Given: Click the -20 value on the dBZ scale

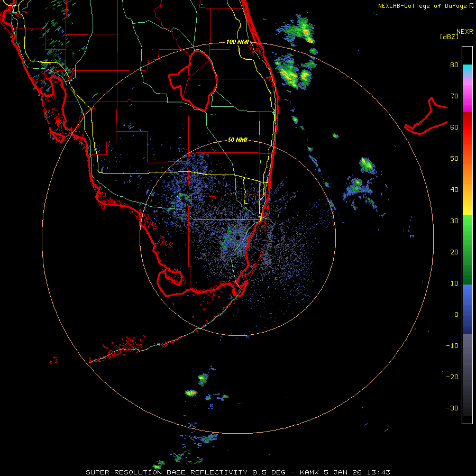Looking at the screenshot, I should click(452, 377).
